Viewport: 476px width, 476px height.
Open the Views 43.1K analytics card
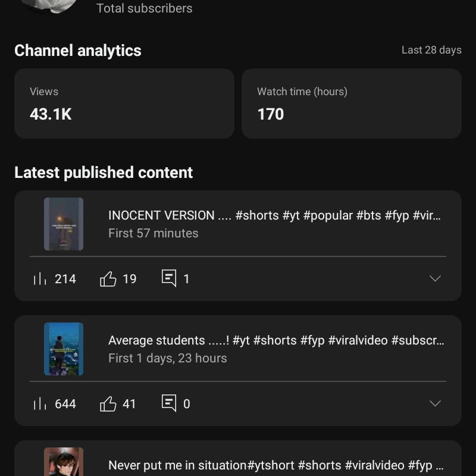click(124, 104)
